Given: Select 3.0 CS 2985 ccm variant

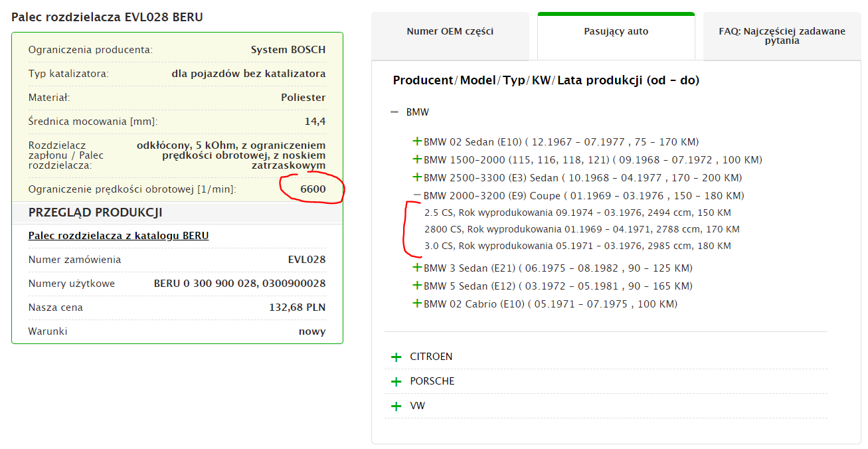Looking at the screenshot, I should [x=577, y=246].
